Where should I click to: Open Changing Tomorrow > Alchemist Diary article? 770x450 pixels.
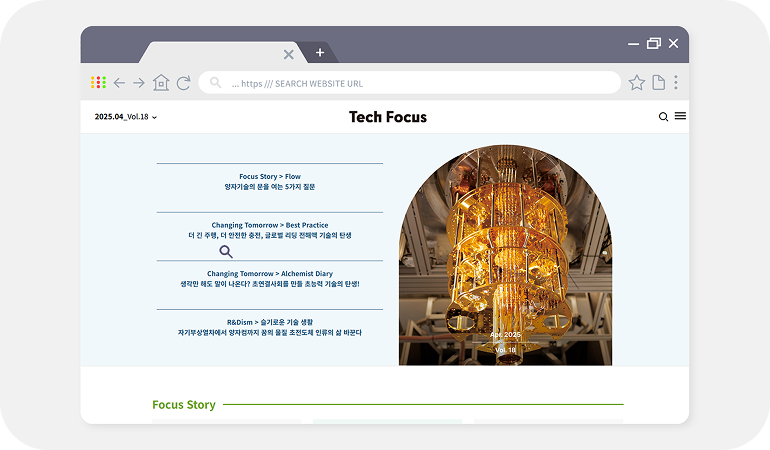[270, 278]
